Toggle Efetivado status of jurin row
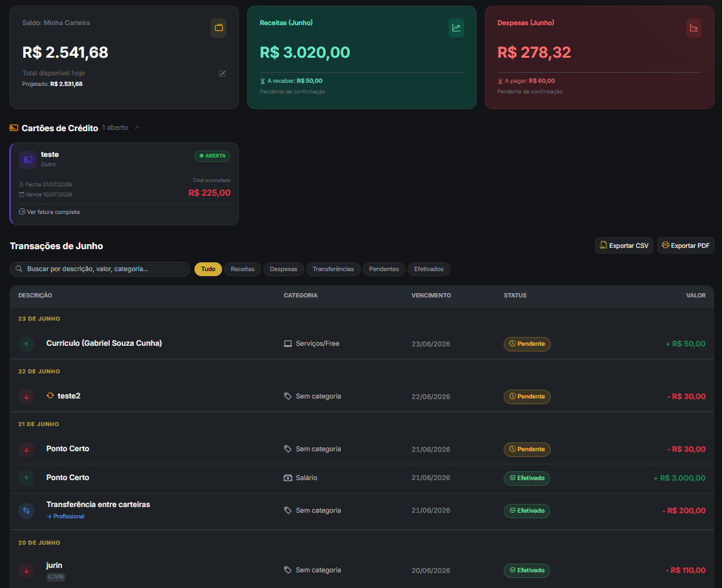 click(527, 570)
